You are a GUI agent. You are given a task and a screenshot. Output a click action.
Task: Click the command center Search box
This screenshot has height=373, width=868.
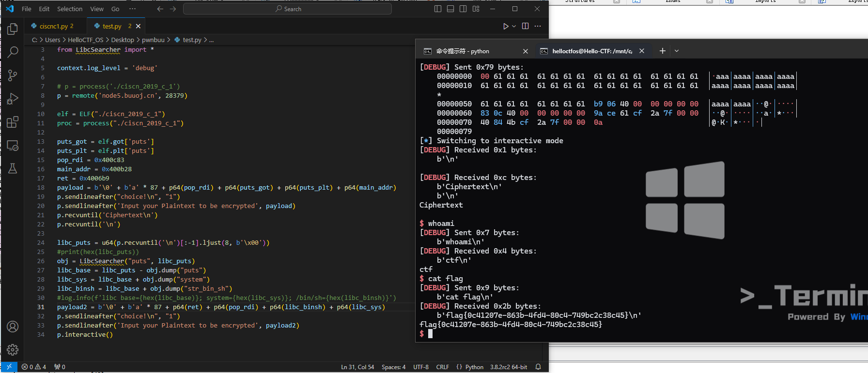click(288, 9)
